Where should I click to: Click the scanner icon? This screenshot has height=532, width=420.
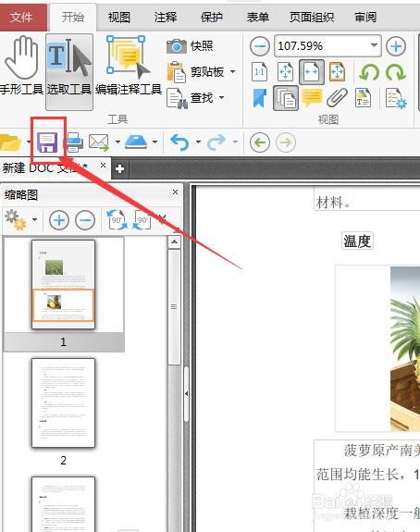[x=136, y=142]
